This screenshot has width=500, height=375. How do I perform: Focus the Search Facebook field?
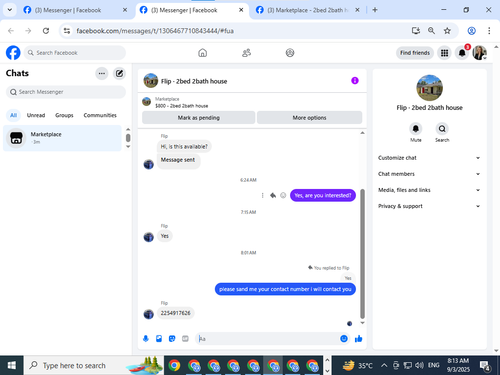point(75,53)
